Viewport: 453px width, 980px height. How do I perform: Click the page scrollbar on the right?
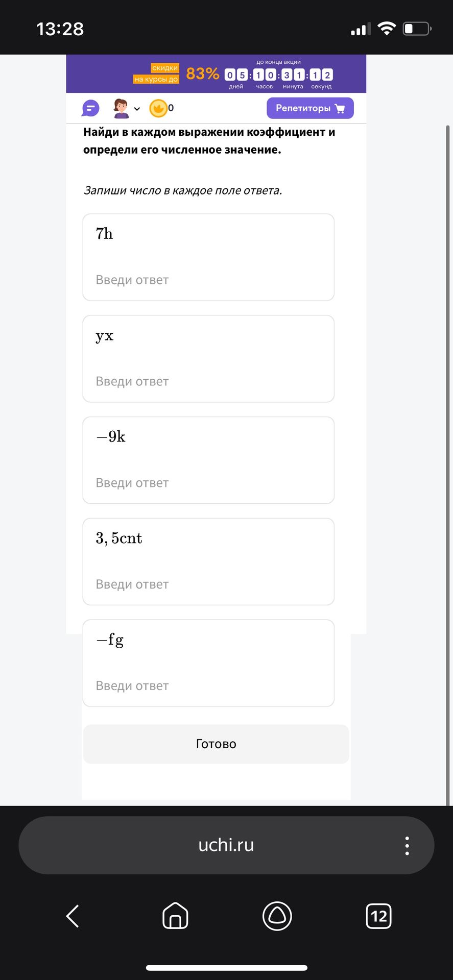pyautogui.click(x=448, y=464)
